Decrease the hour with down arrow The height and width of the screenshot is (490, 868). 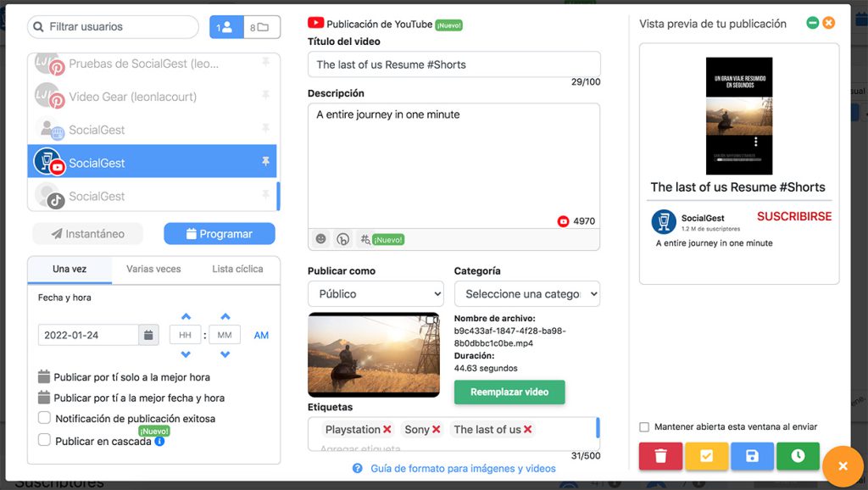(x=186, y=354)
